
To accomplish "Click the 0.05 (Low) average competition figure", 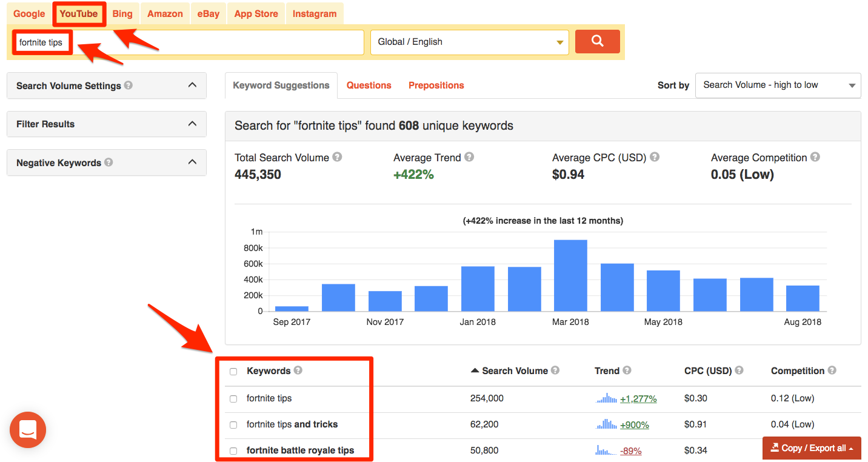I will (x=743, y=175).
